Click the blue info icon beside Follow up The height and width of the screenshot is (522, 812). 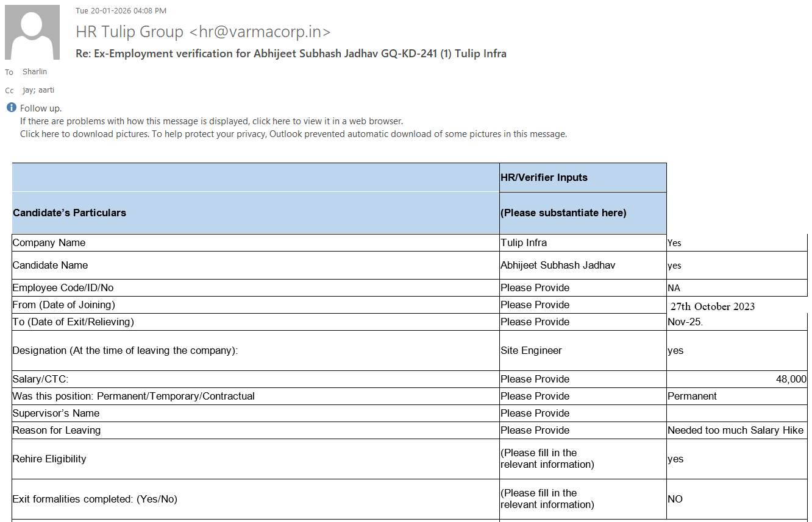point(12,108)
